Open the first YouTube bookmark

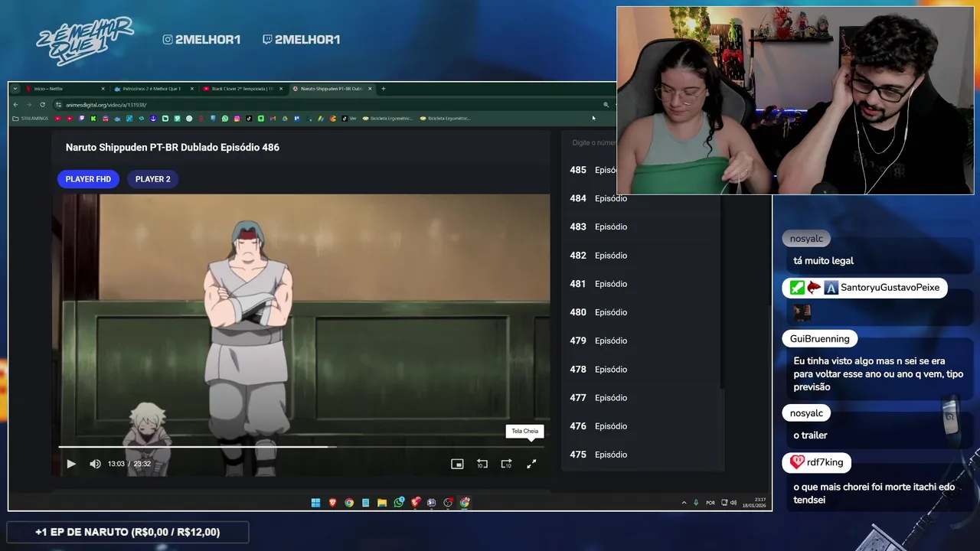58,119
